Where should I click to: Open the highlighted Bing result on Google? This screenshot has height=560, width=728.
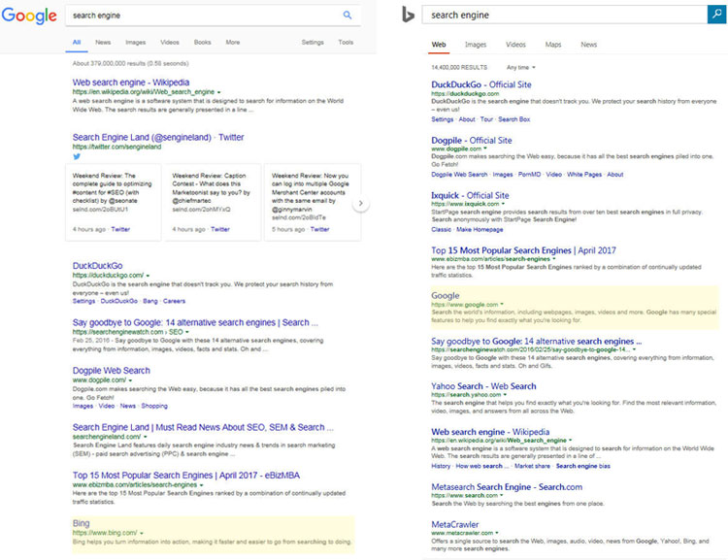tap(81, 523)
